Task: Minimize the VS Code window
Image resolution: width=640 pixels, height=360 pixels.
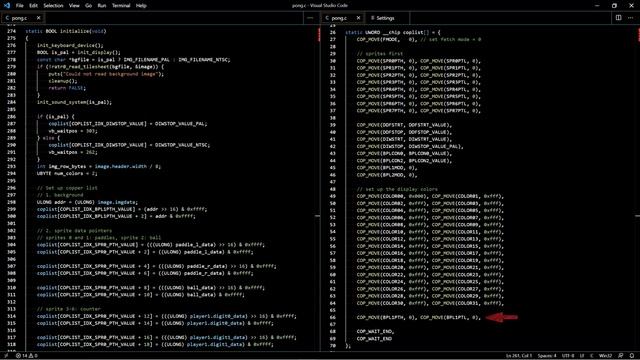Action: tap(597, 6)
